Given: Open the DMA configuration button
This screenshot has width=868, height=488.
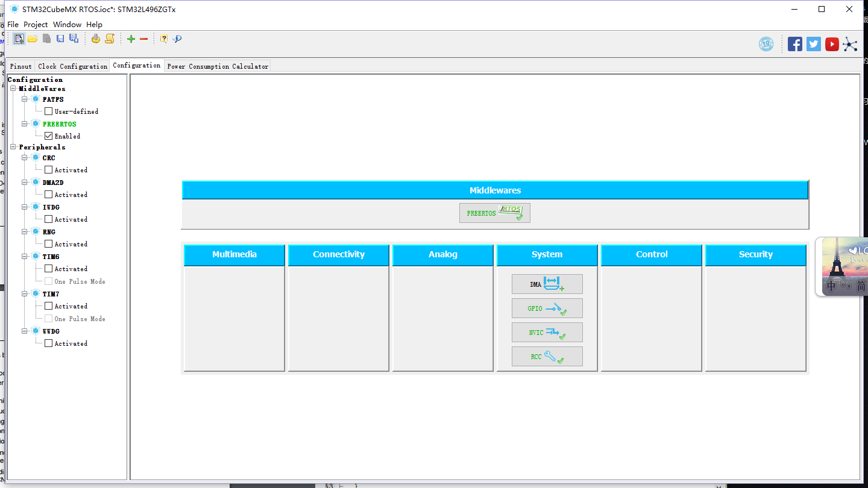Looking at the screenshot, I should click(547, 284).
